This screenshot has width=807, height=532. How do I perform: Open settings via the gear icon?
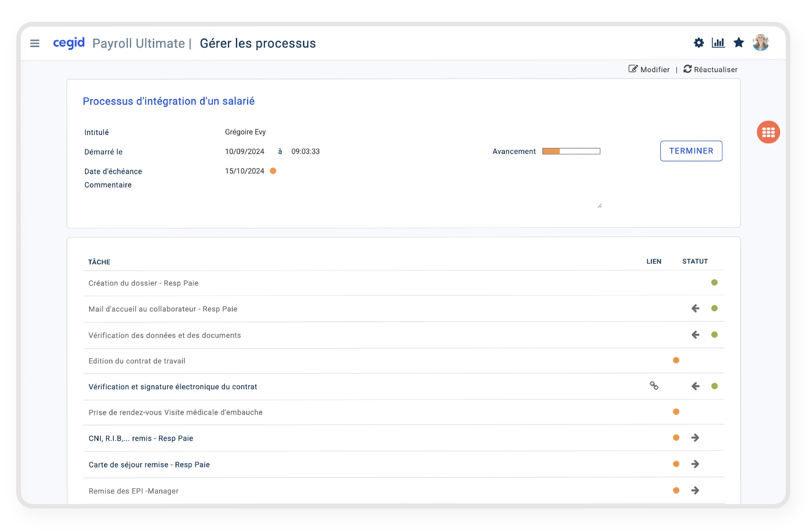(698, 43)
